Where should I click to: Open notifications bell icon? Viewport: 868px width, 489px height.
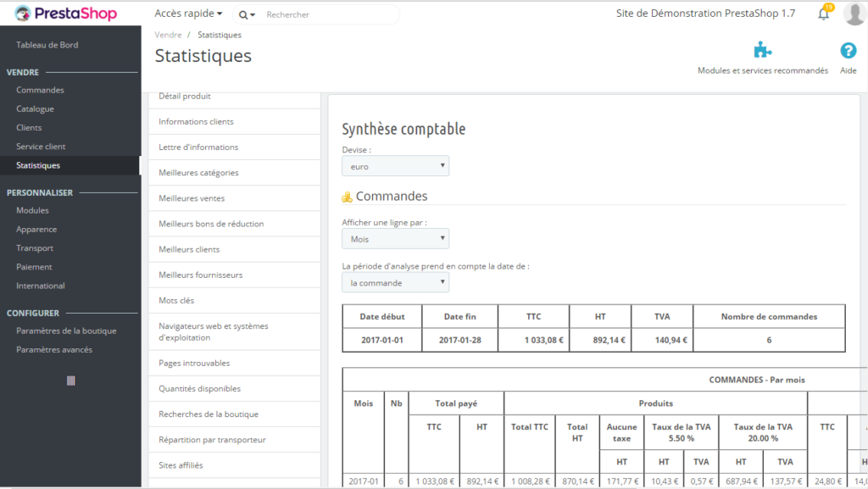824,14
